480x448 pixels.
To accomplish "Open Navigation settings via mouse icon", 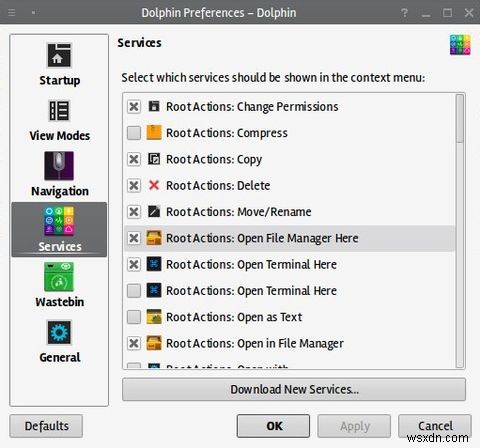I will 59,166.
